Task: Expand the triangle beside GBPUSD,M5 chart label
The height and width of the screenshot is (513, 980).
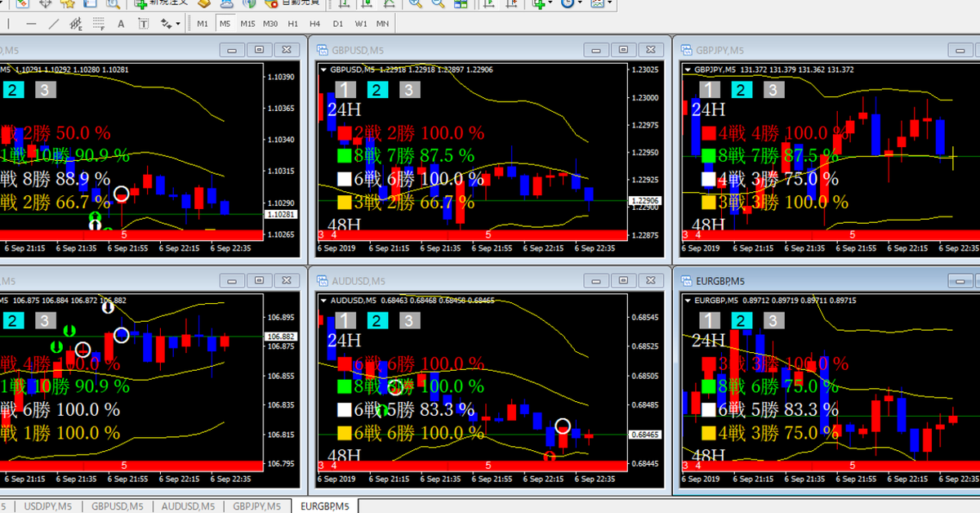Action: click(324, 70)
